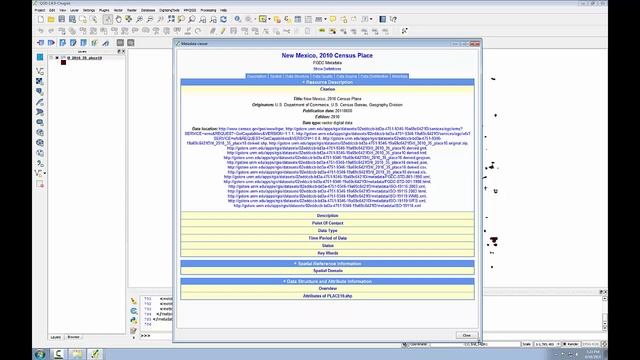Click the Close button in Metadata viewer
The height and width of the screenshot is (360, 640).
click(467, 335)
